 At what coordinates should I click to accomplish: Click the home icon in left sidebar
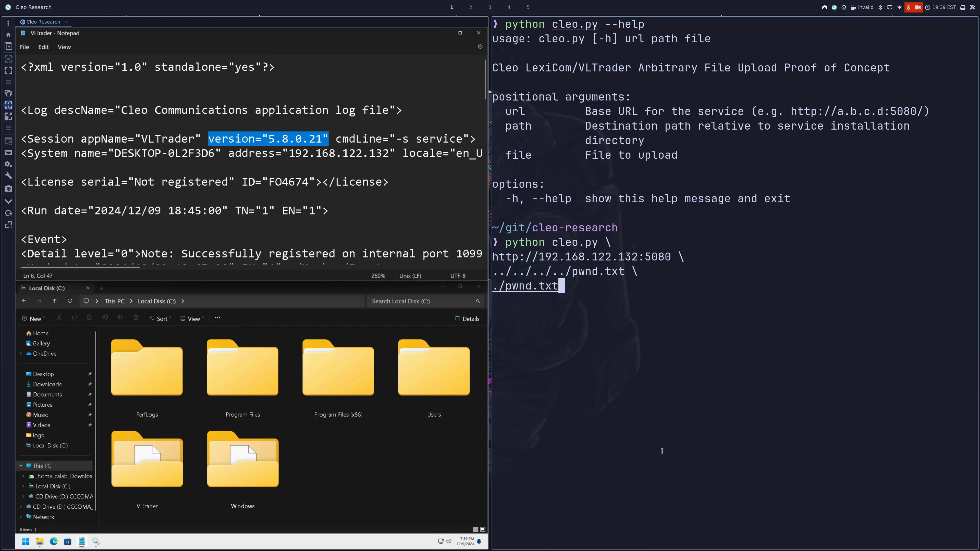click(8, 35)
